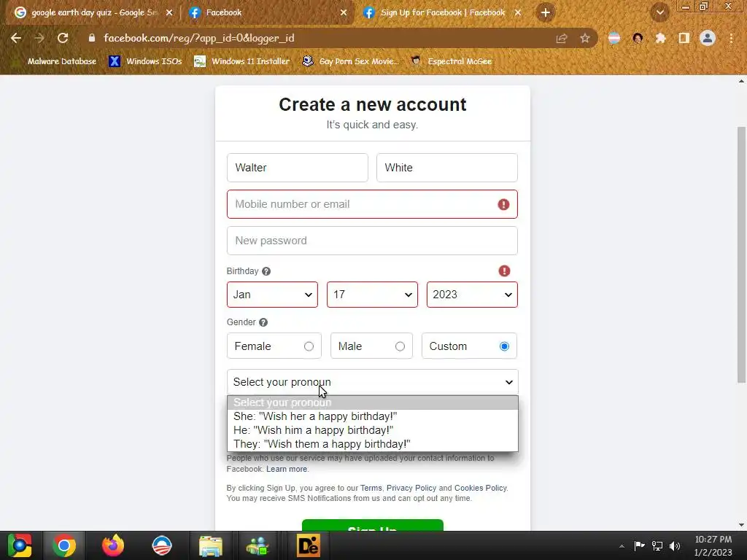Image resolution: width=747 pixels, height=560 pixels.
Task: Close the Google search tab
Action: point(169,13)
